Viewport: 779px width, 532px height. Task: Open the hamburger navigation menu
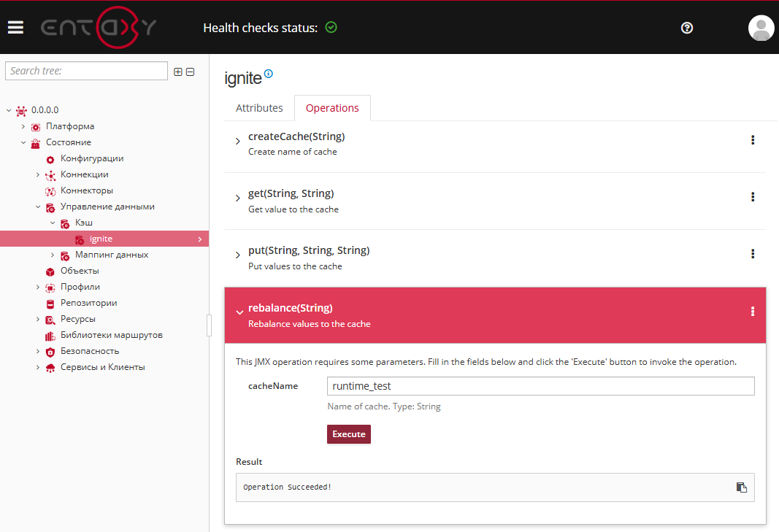click(15, 28)
